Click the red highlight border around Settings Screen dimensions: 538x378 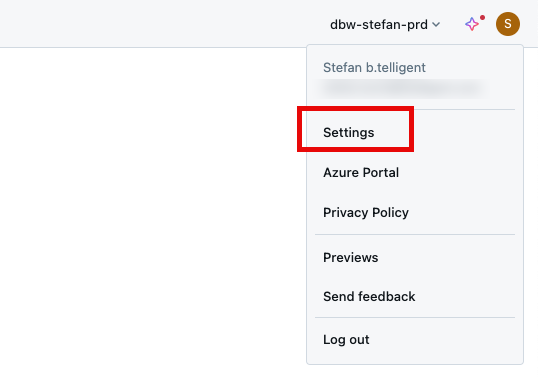[355, 109]
